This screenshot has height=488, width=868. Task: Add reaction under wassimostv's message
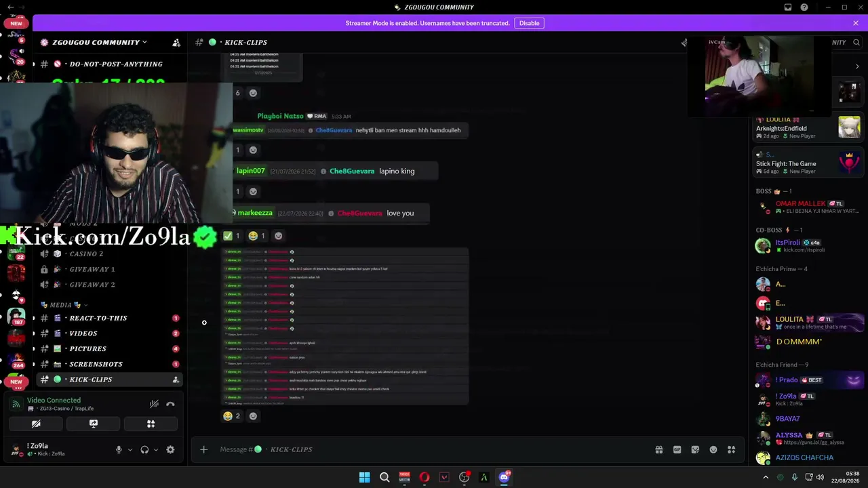(253, 150)
